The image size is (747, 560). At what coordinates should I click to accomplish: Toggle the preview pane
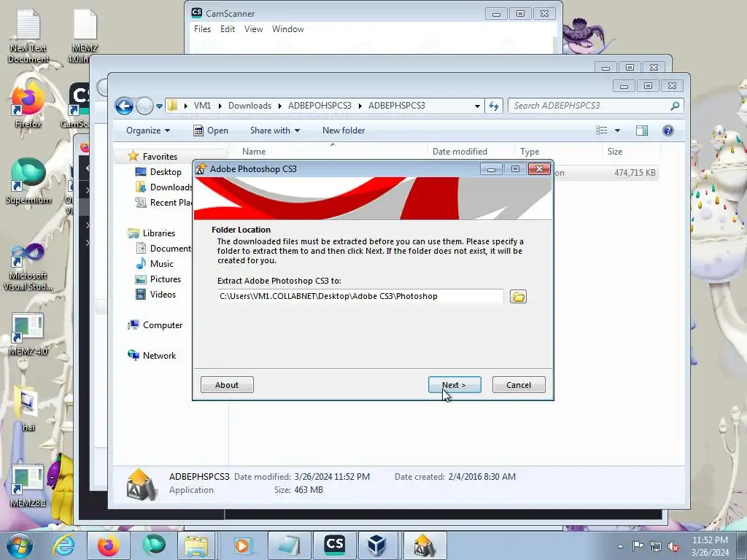point(642,131)
